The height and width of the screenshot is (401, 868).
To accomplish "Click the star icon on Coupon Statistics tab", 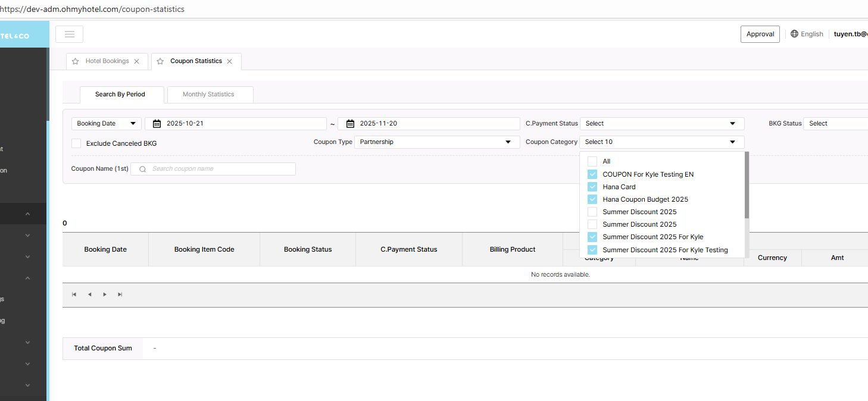I will coord(160,61).
